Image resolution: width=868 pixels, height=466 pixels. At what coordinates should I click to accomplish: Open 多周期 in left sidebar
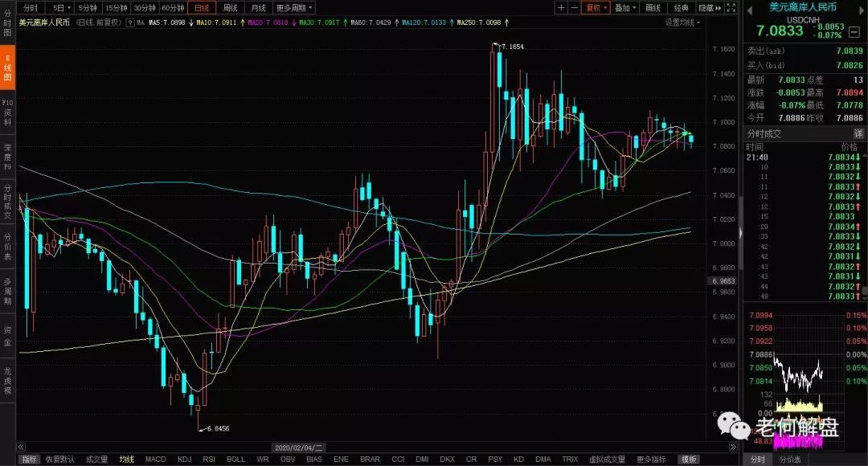point(7,291)
